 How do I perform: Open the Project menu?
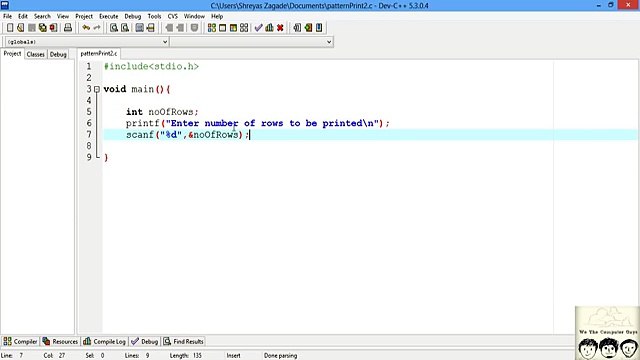(84, 16)
